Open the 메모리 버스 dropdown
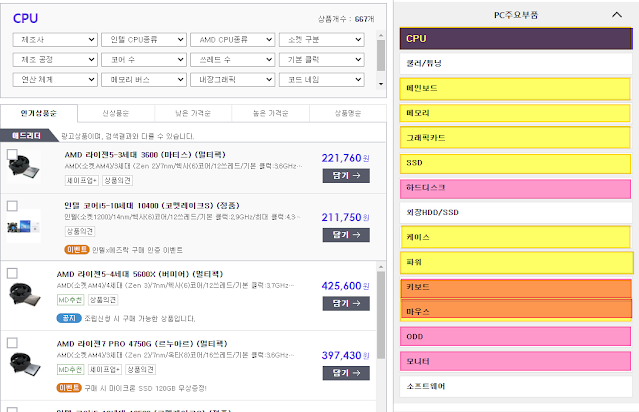The width and height of the screenshot is (639, 412). pos(144,79)
